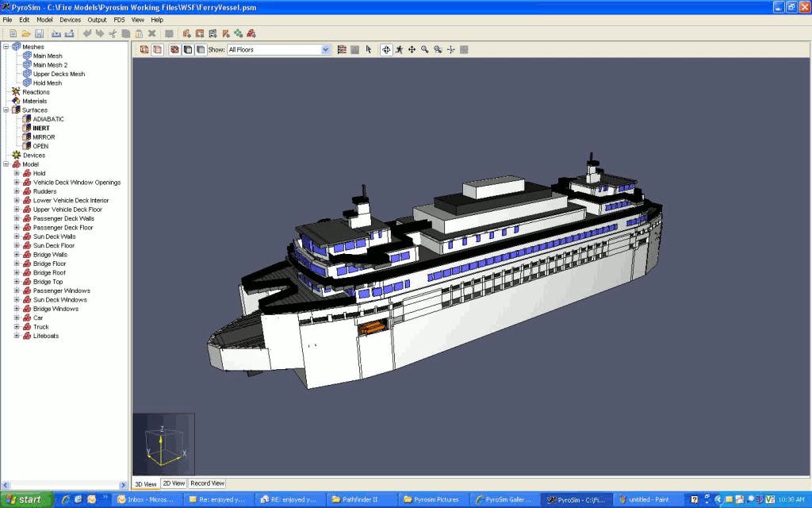
Task: Choose the roam walking-figure tool
Action: click(x=399, y=49)
